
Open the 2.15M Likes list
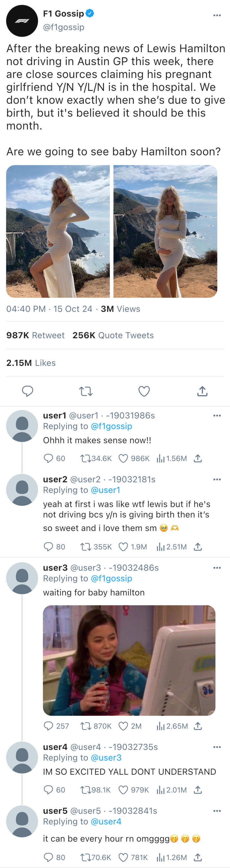[x=31, y=363]
